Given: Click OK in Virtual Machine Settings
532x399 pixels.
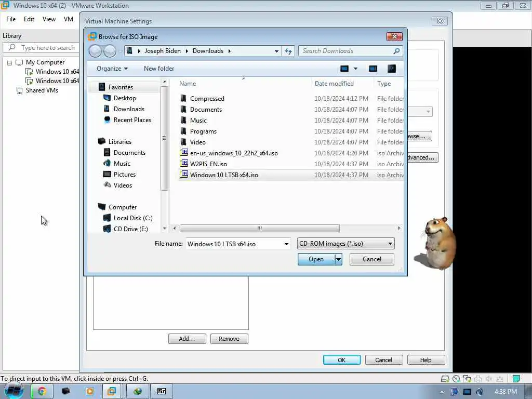Looking at the screenshot, I should pyautogui.click(x=342, y=360).
